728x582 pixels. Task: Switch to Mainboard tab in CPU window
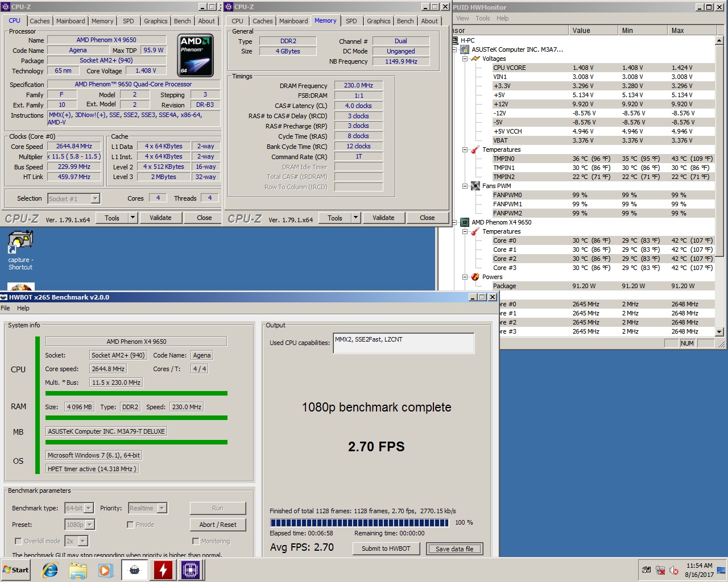[x=71, y=21]
